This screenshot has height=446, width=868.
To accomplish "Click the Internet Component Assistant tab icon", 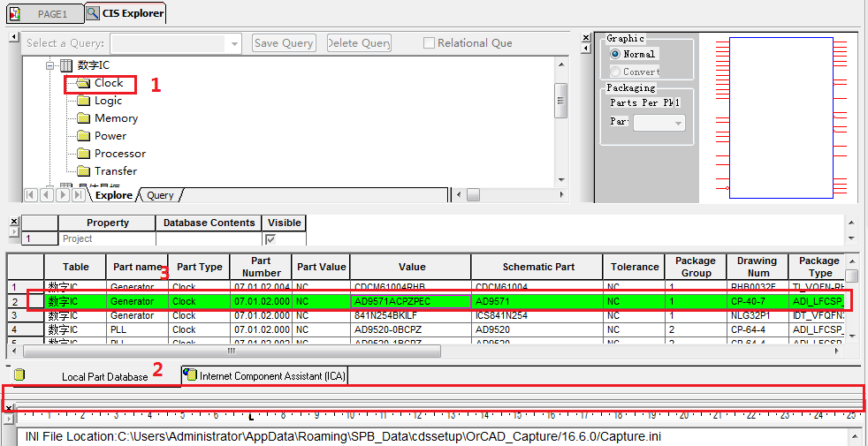I will 190,375.
